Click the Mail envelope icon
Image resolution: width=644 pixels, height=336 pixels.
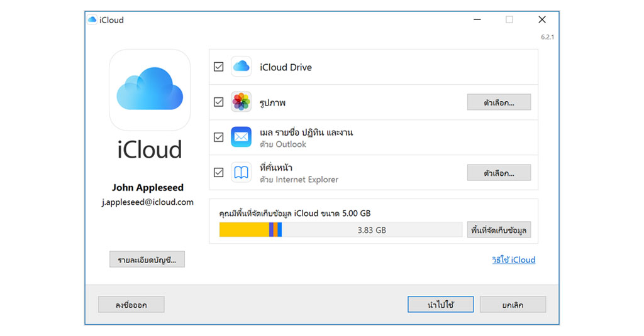tap(241, 137)
